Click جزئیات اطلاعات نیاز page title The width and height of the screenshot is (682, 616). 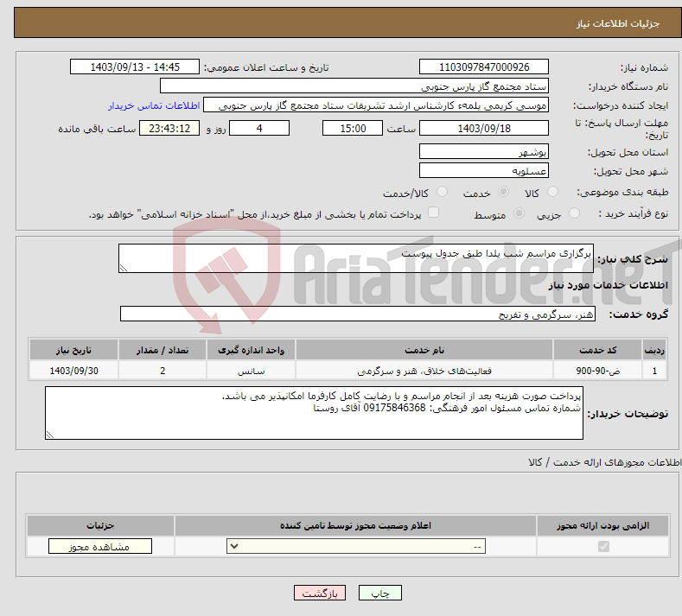pyautogui.click(x=618, y=23)
